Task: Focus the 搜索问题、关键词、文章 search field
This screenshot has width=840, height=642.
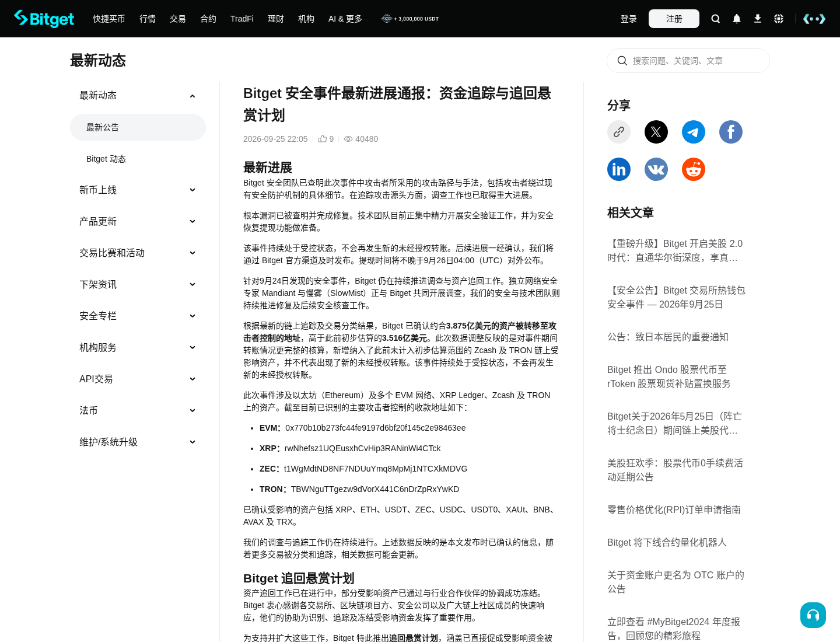Action: [688, 61]
